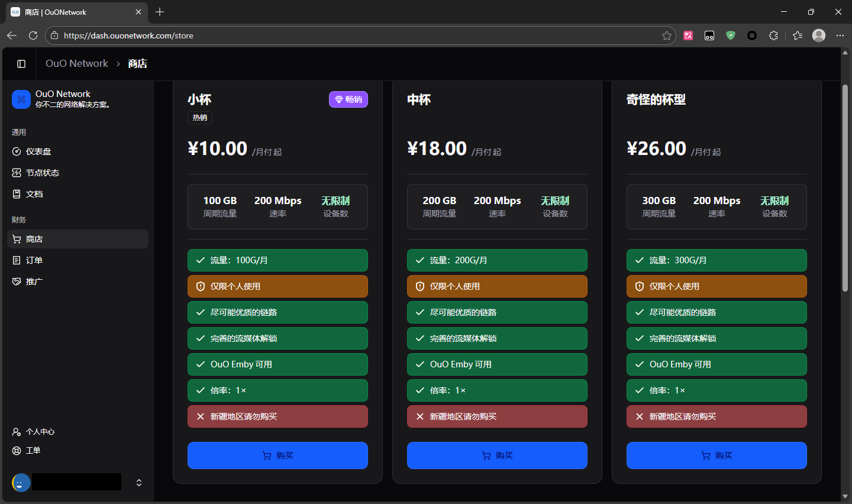Buy the 小杯 plan with 购买
Screen dimensions: 852x504
(277, 455)
